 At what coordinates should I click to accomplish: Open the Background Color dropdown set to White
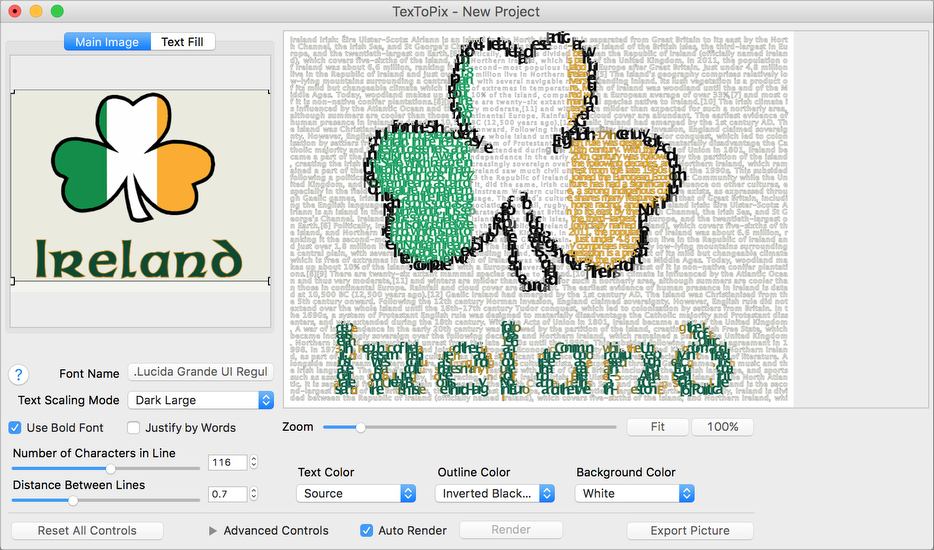pos(634,493)
